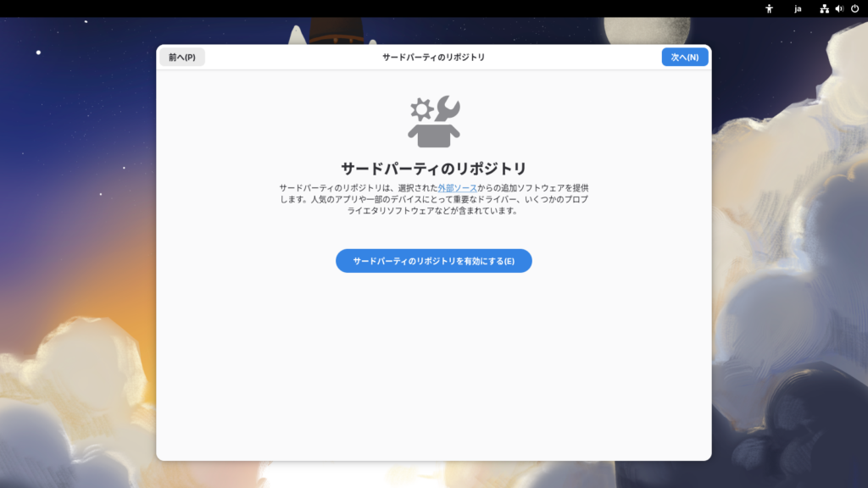Click the gear in the repository illustration
Screen dimensions: 868x488
420,108
